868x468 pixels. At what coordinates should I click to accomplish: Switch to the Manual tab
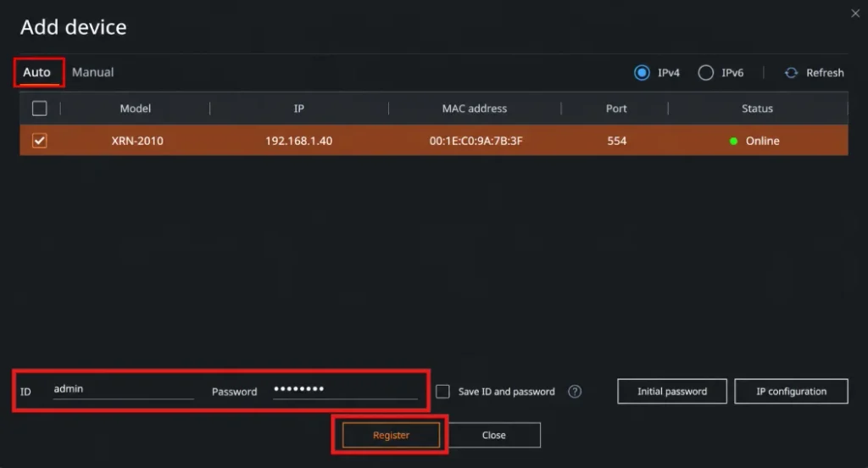pos(93,73)
